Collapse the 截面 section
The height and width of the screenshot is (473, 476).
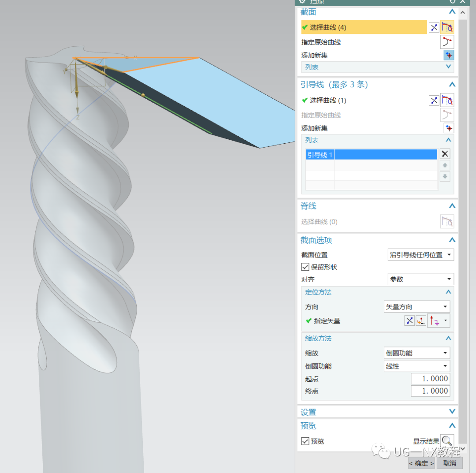click(x=452, y=11)
